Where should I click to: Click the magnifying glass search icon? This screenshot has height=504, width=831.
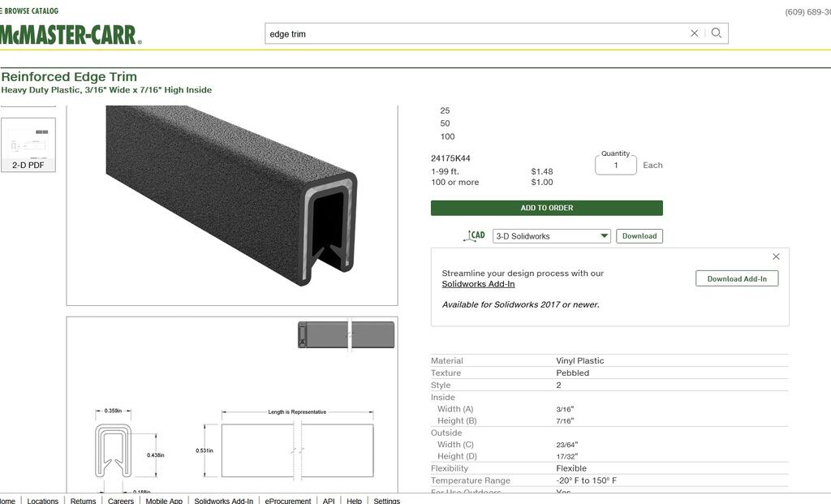716,33
